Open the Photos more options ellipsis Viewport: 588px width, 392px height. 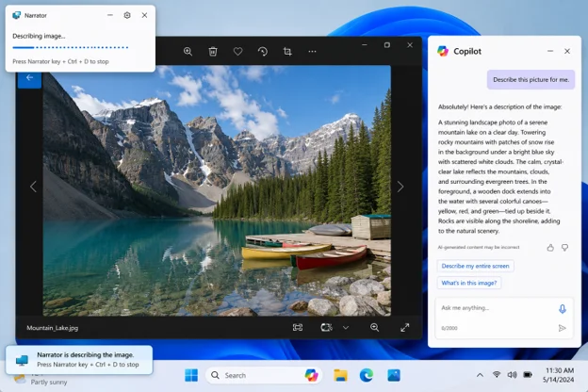[313, 52]
